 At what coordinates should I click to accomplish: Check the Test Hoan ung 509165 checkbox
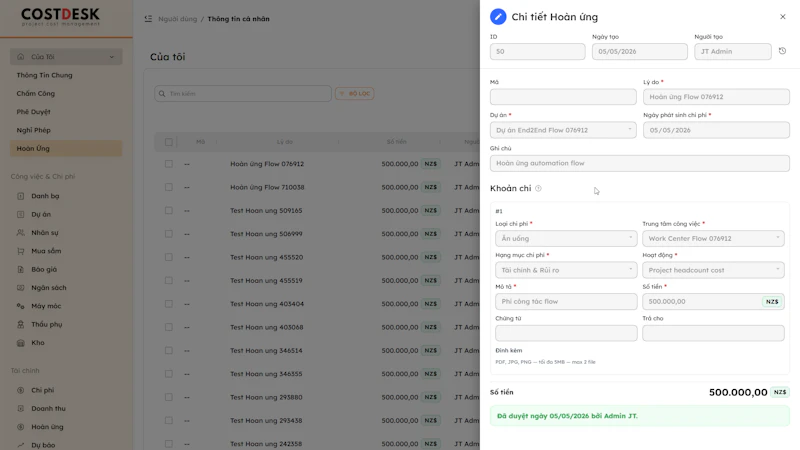point(168,210)
